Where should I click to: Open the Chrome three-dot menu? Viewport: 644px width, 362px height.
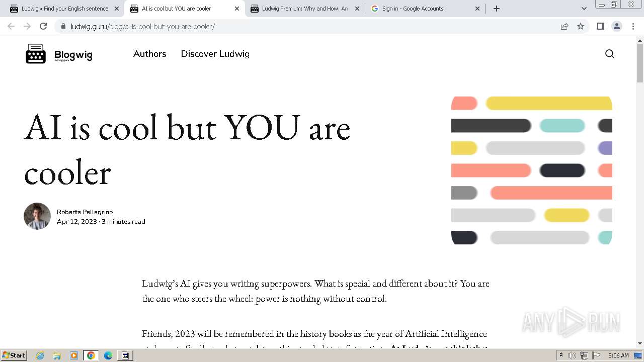[633, 26]
